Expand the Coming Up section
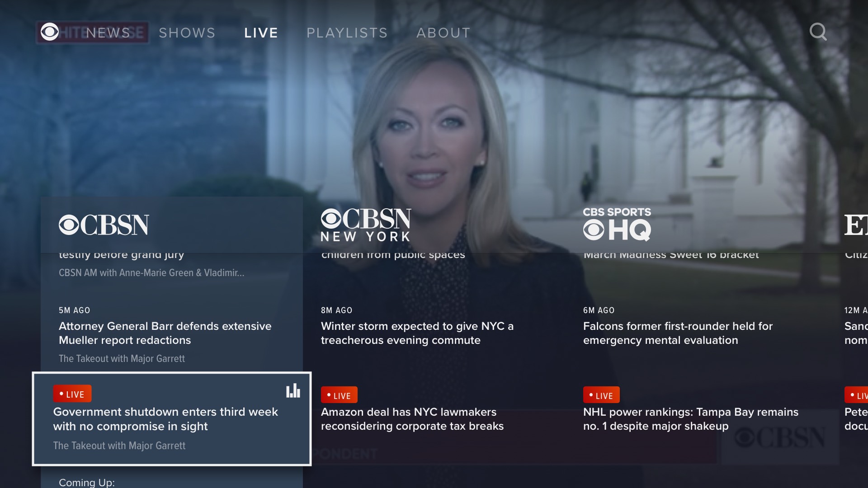The image size is (868, 488). click(86, 482)
